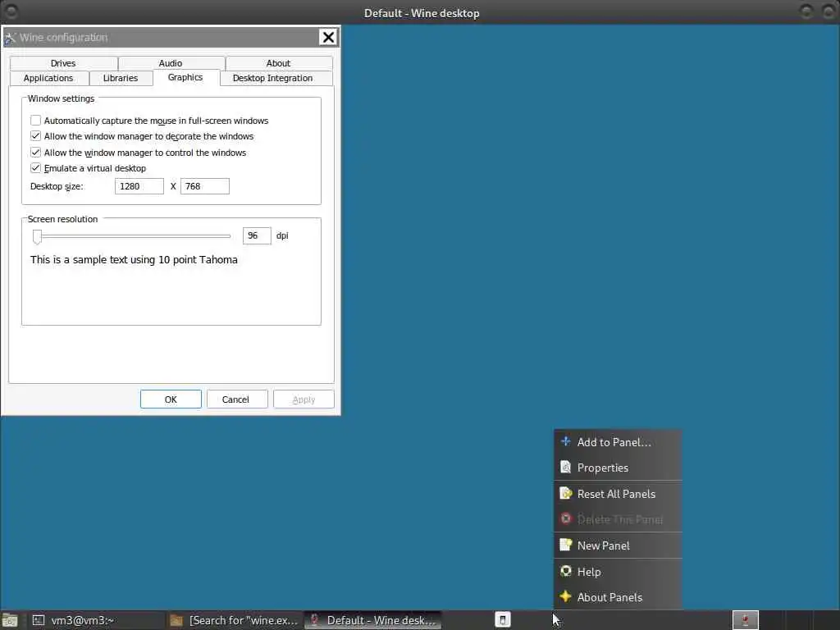This screenshot has height=630, width=840.
Task: Click the desktop height field showing 768
Action: (204, 186)
